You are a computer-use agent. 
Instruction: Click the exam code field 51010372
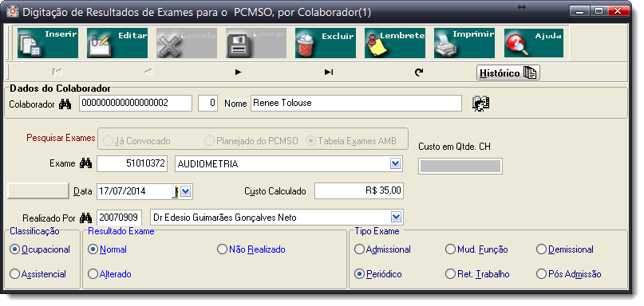click(x=132, y=163)
